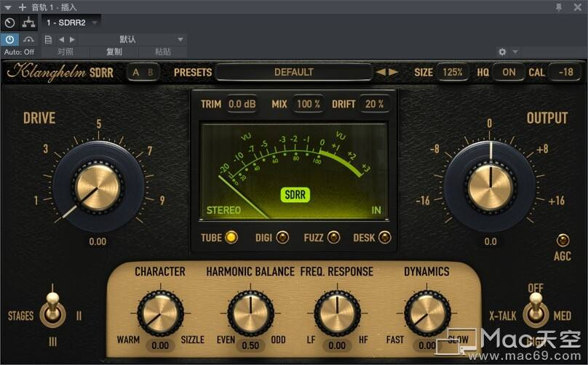Screen dimensions: 588x365
Task: Click the automation clock icon
Action: 9,23
